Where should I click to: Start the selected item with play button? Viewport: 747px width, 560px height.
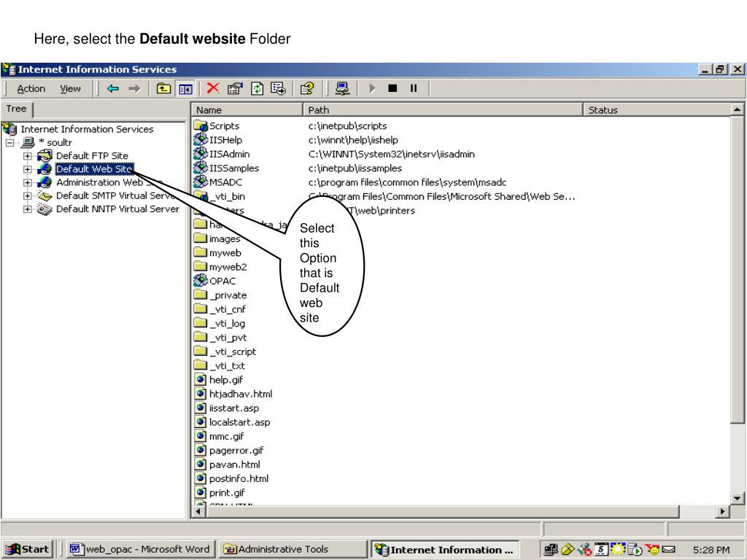[372, 88]
